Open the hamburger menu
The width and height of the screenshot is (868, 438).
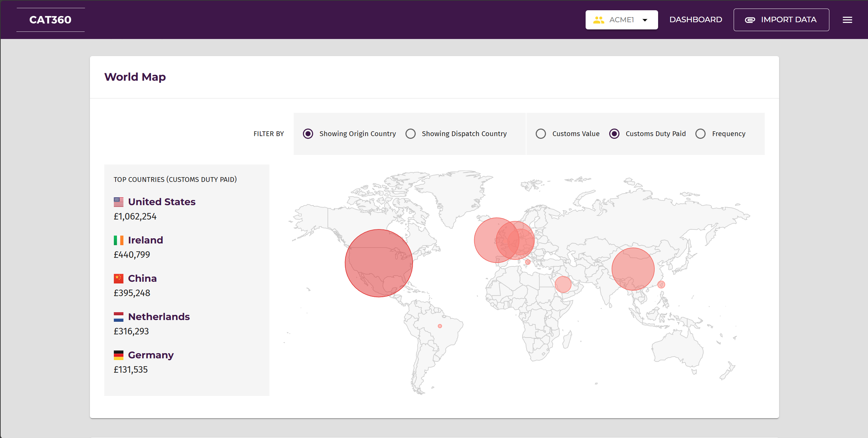847,19
